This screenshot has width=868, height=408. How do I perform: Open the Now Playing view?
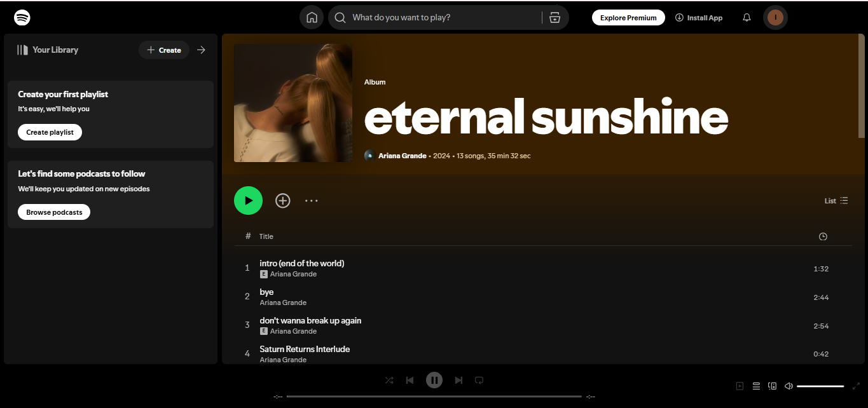click(x=740, y=386)
